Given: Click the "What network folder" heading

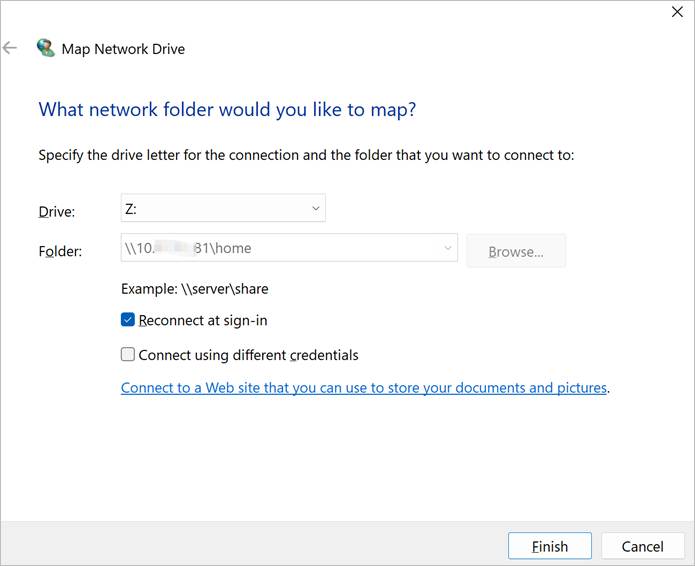Looking at the screenshot, I should point(227,109).
